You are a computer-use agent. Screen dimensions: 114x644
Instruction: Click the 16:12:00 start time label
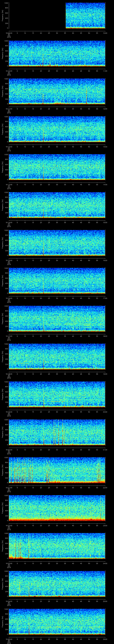click(x=9, y=147)
